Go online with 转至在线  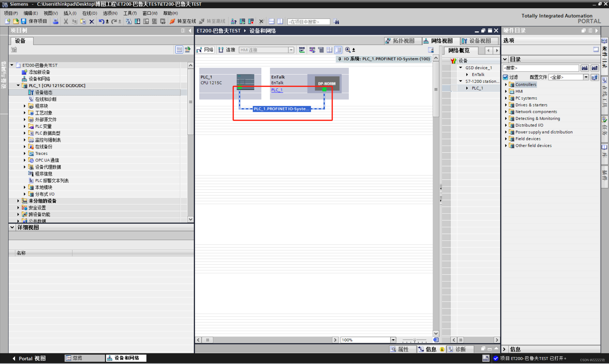click(183, 22)
